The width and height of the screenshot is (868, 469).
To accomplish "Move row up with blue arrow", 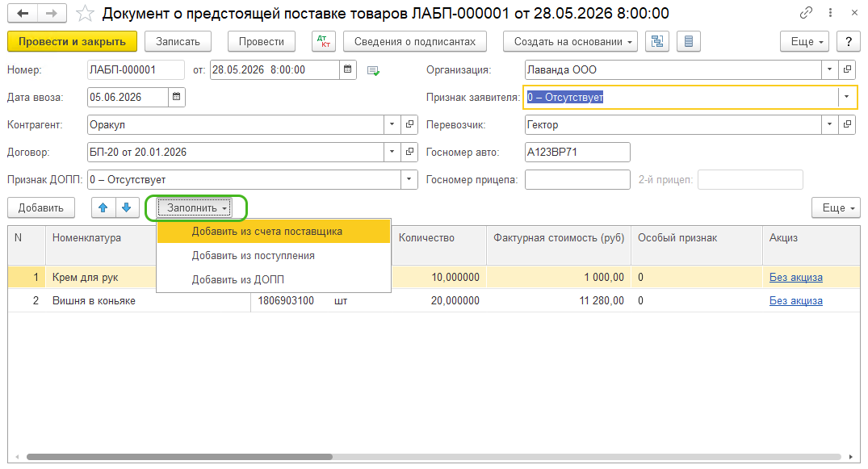I will pyautogui.click(x=103, y=207).
